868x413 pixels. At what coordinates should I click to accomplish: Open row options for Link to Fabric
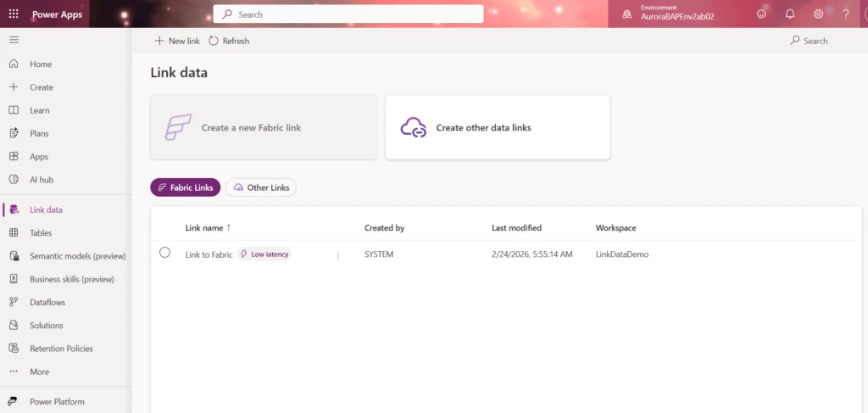[x=337, y=255]
